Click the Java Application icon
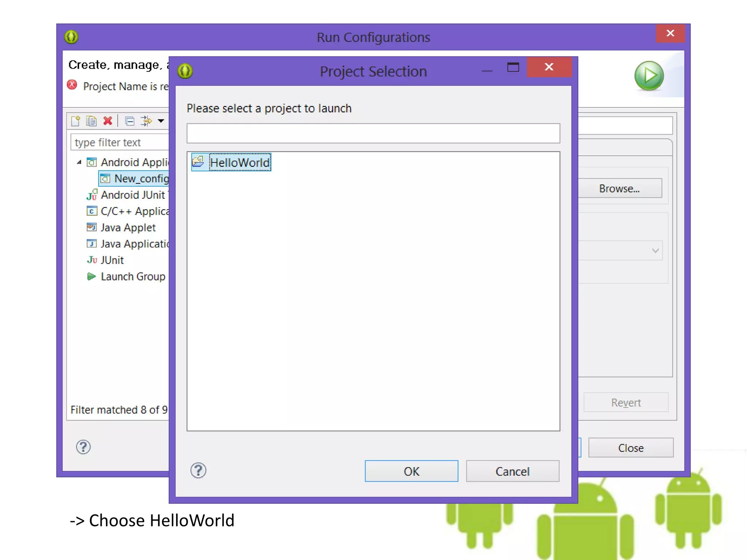 click(x=92, y=243)
